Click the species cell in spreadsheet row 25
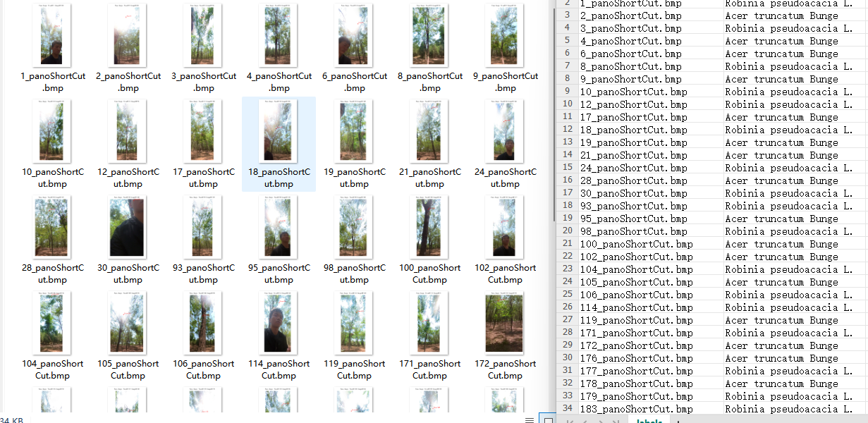The width and height of the screenshot is (868, 423). coord(795,294)
